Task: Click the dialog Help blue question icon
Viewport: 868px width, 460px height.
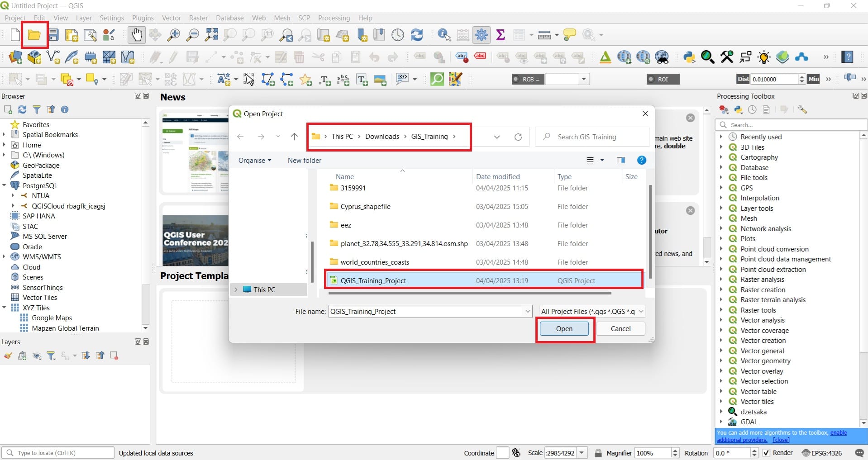Action: point(641,160)
